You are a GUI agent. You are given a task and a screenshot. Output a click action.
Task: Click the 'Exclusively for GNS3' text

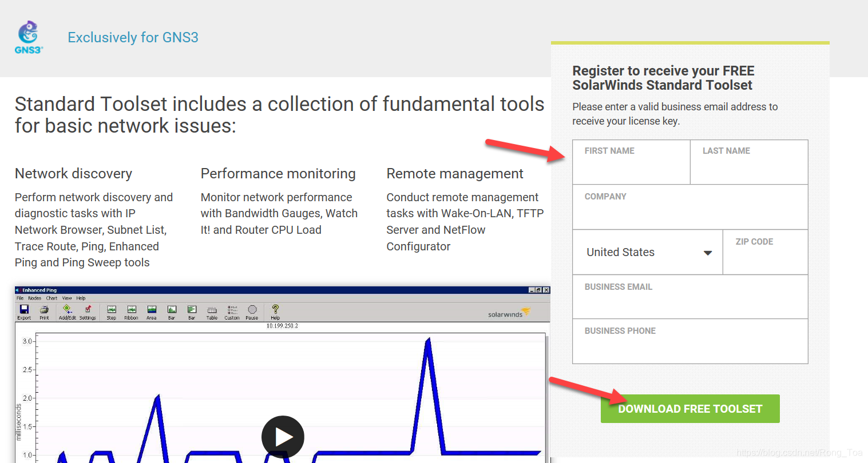click(133, 37)
